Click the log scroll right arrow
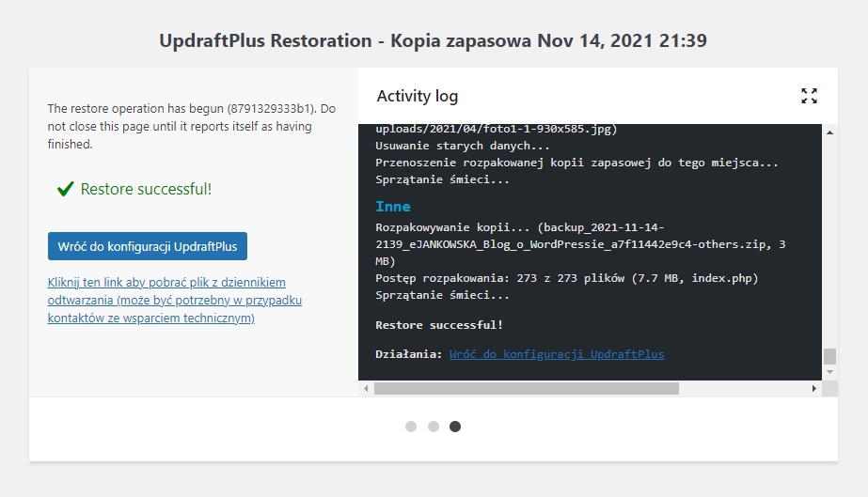Screen dimensions: 868x497 813,389
